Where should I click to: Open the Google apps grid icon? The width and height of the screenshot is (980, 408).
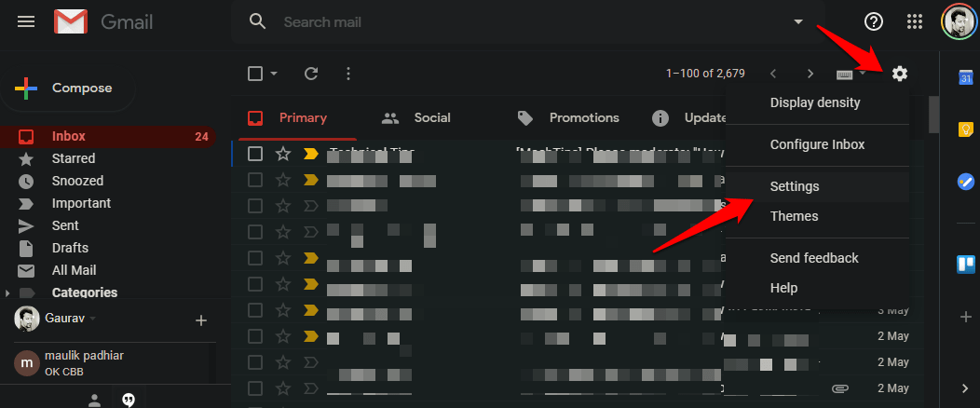(915, 21)
